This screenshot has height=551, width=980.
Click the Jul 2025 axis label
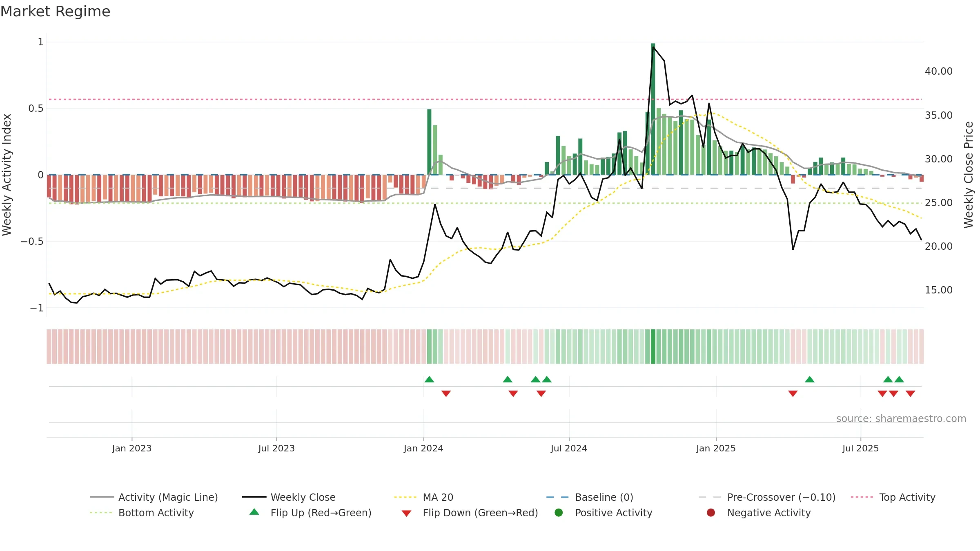pyautogui.click(x=860, y=448)
